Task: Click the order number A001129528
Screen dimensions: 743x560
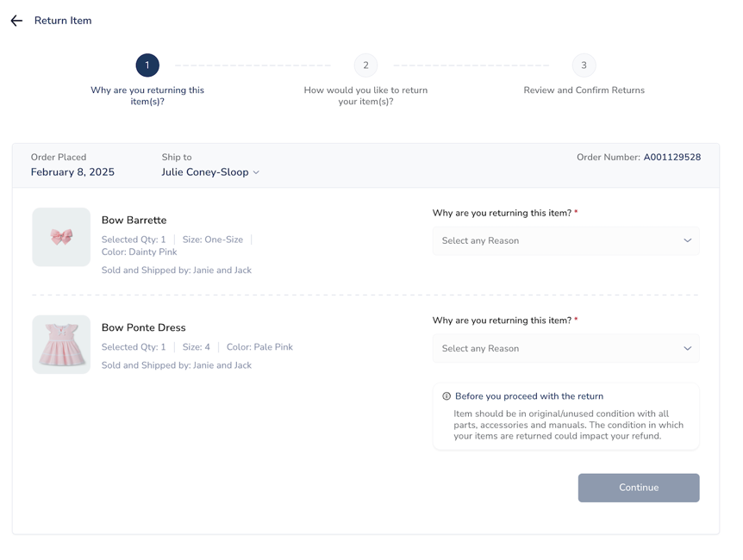Action: [x=672, y=158]
